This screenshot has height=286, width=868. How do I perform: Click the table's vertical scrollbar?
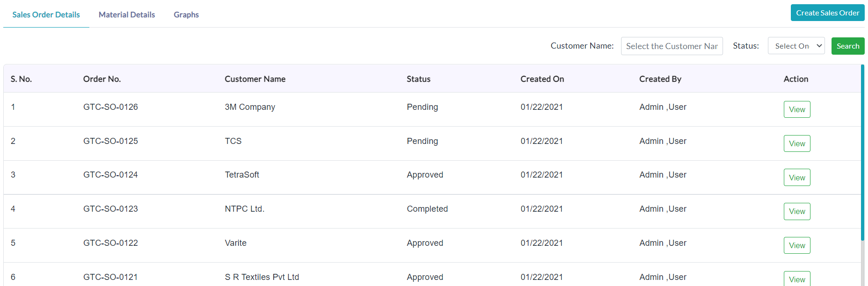click(862, 152)
